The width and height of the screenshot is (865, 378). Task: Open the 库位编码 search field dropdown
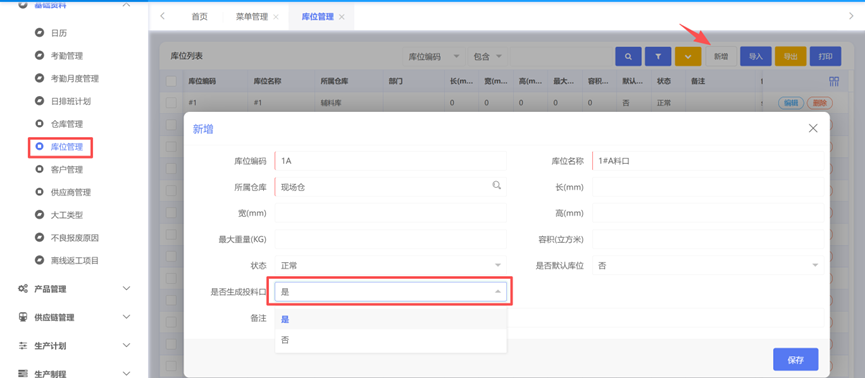(x=433, y=56)
